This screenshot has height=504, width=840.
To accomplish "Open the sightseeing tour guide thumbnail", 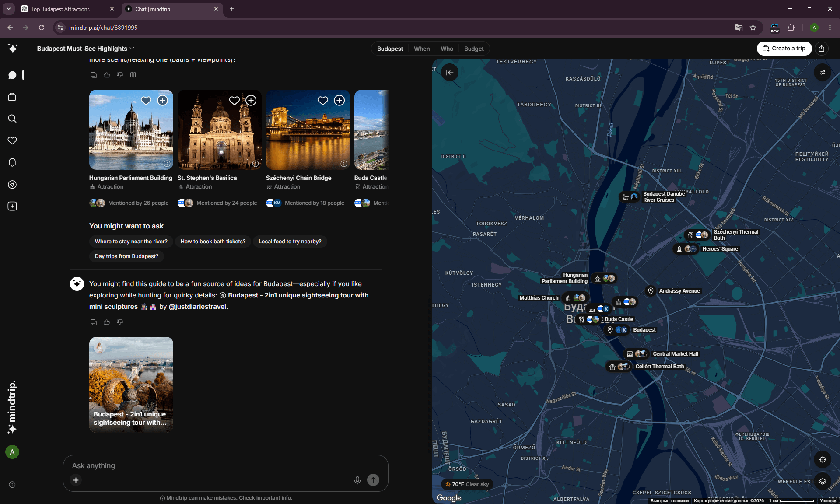I will point(131,385).
